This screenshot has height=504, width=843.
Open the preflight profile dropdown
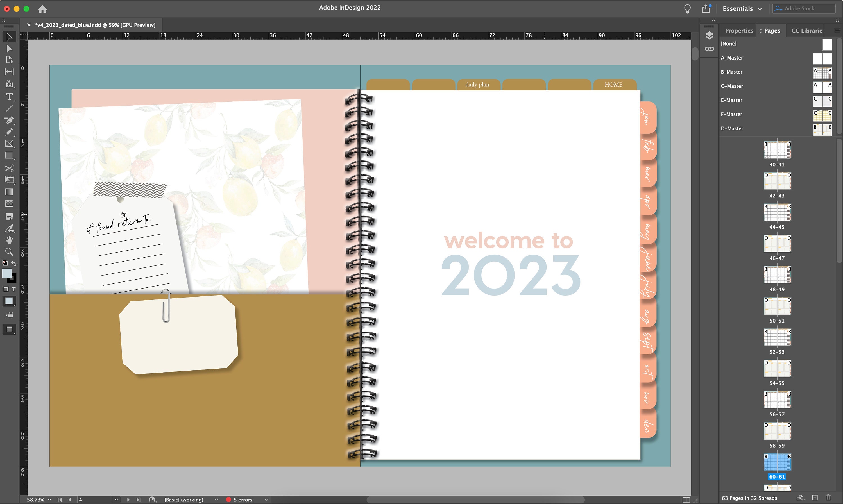coord(216,500)
